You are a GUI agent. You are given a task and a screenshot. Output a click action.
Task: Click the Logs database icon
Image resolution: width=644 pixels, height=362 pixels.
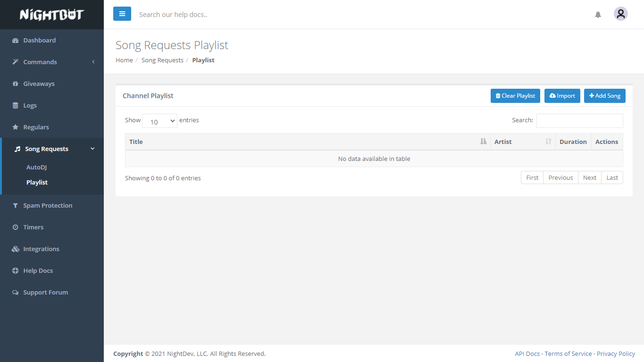(x=15, y=106)
